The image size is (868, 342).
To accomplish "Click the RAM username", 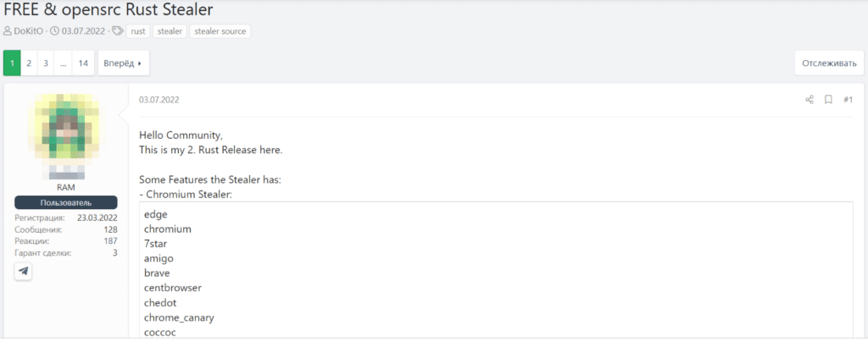I will click(x=66, y=187).
